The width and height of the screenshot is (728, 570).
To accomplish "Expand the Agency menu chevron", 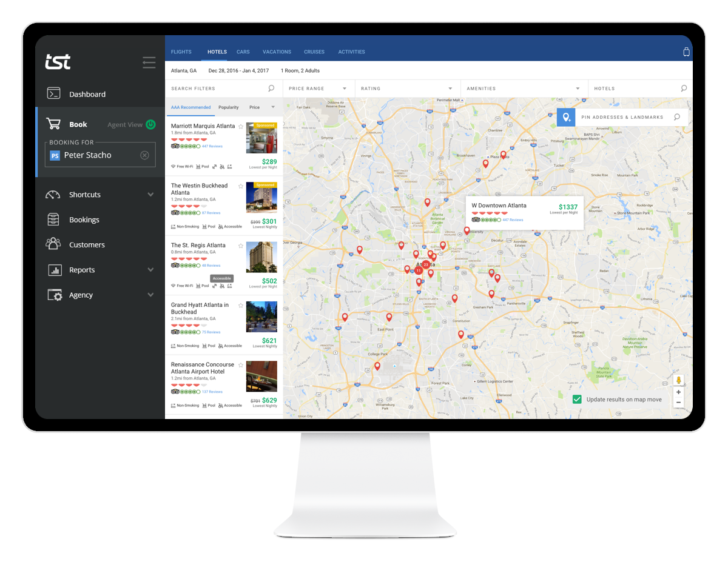I will coord(150,295).
